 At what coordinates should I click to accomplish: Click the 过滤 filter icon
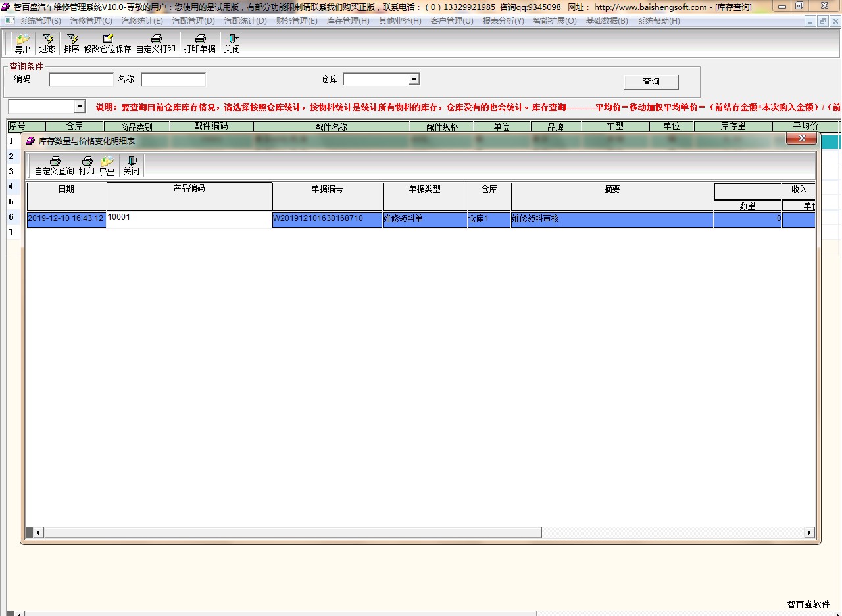[x=47, y=39]
